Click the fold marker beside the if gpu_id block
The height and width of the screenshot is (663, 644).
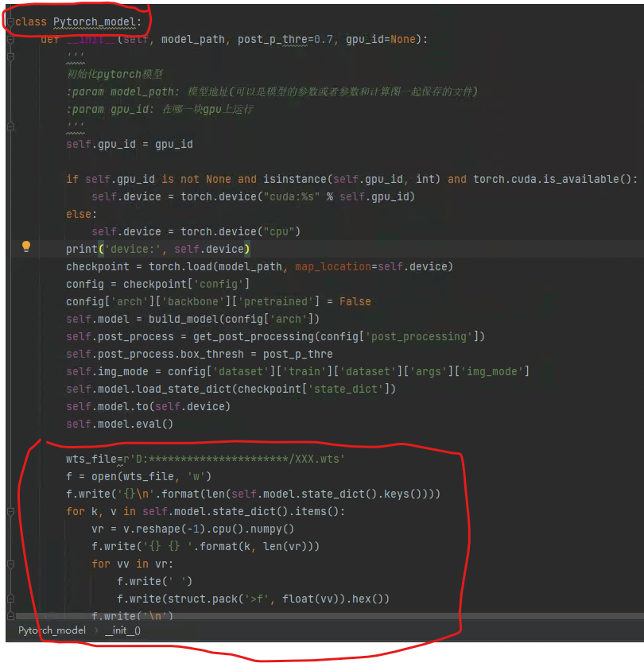[x=10, y=178]
